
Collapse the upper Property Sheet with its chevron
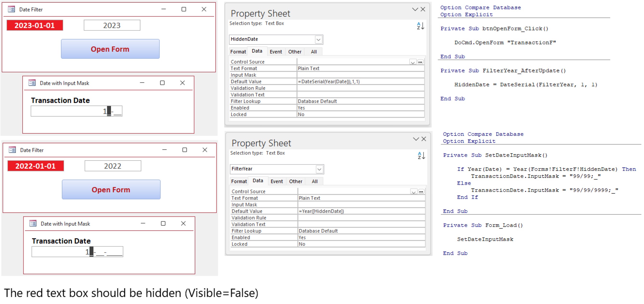(x=415, y=9)
